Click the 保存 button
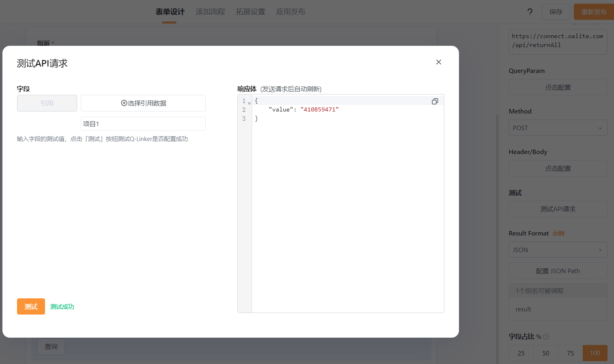This screenshot has width=614, height=364. [x=556, y=12]
